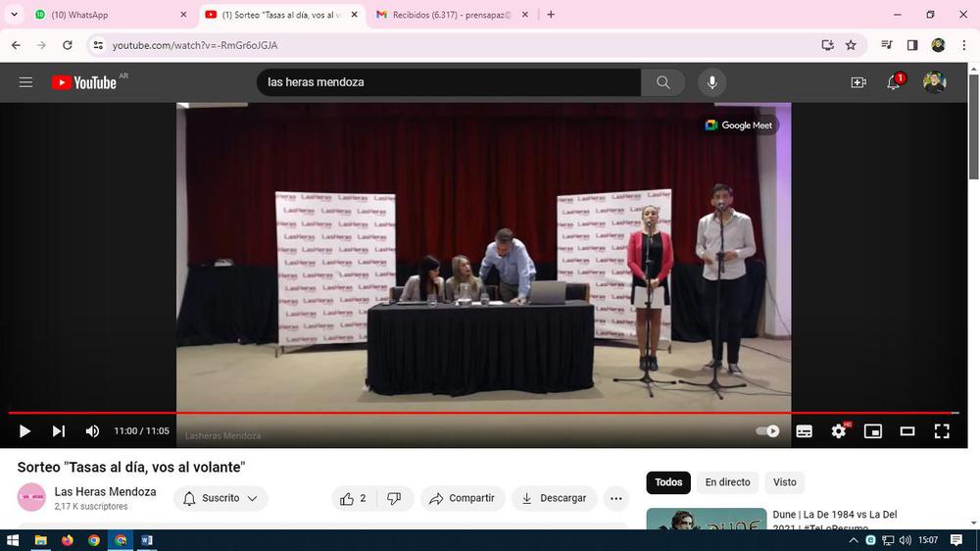Play the video with the play button
This screenshot has width=980, height=551.
coord(25,431)
